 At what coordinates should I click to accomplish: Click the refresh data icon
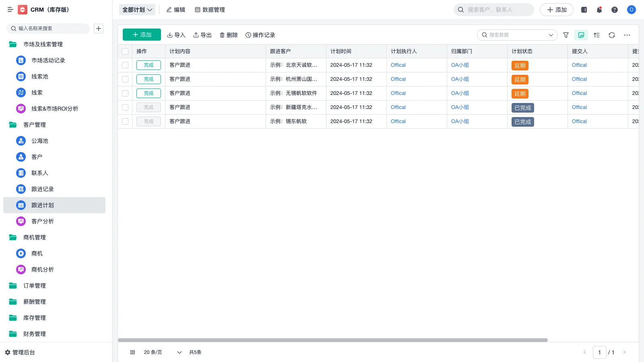coord(612,35)
